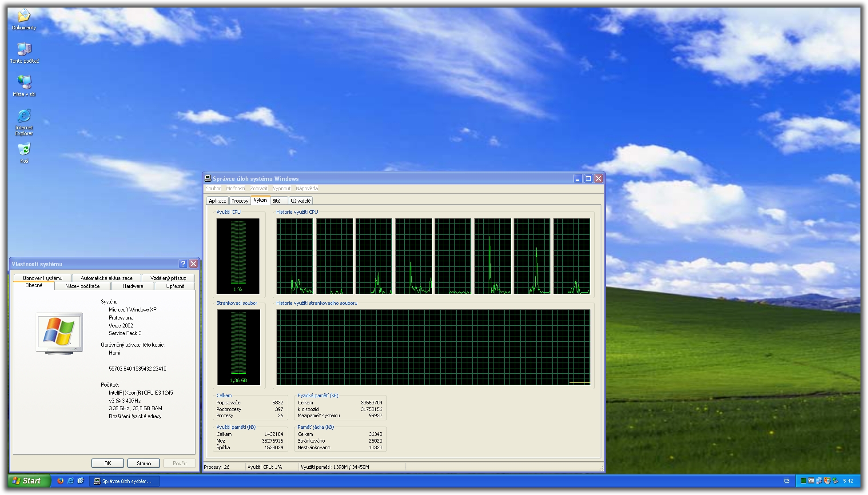
Task: Switch to the Aplikace tab
Action: point(218,201)
